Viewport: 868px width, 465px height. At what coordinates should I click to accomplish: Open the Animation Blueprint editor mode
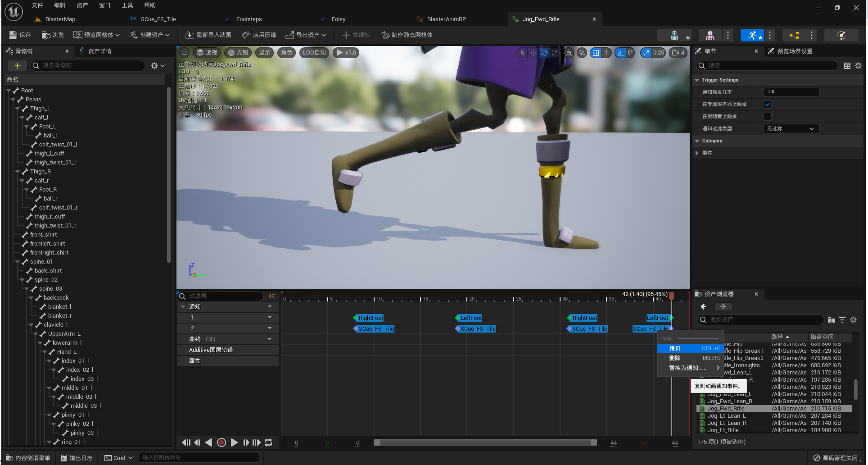794,35
